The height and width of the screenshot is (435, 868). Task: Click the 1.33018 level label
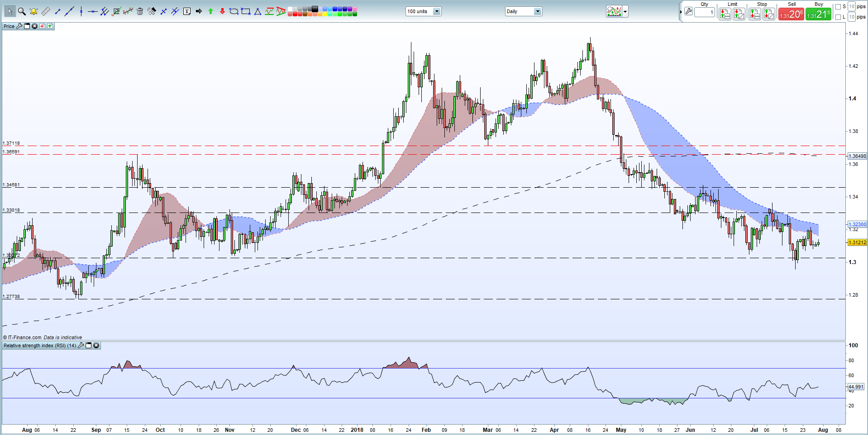pyautogui.click(x=11, y=210)
